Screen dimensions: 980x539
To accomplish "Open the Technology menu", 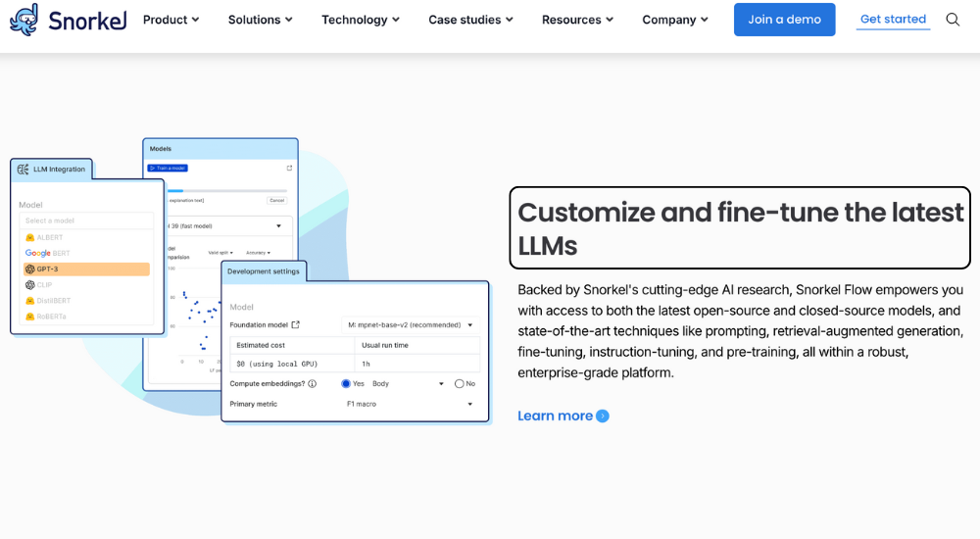I will point(361,20).
